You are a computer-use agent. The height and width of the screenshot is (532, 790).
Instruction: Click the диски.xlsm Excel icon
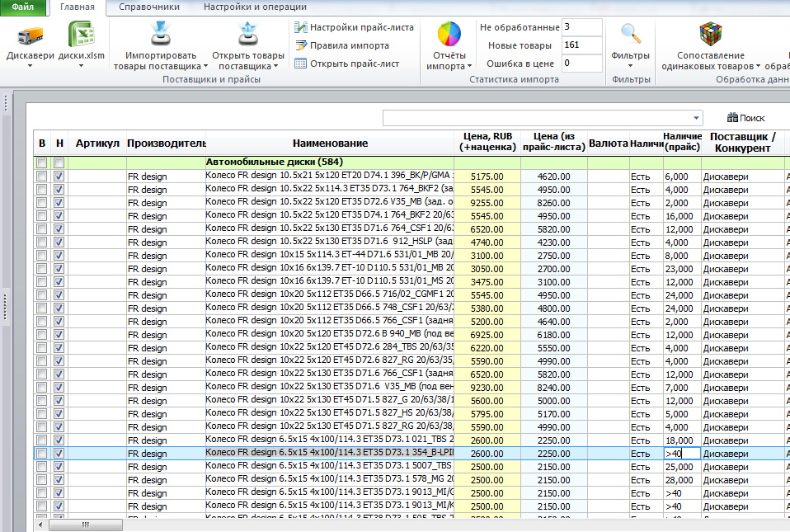[x=81, y=35]
